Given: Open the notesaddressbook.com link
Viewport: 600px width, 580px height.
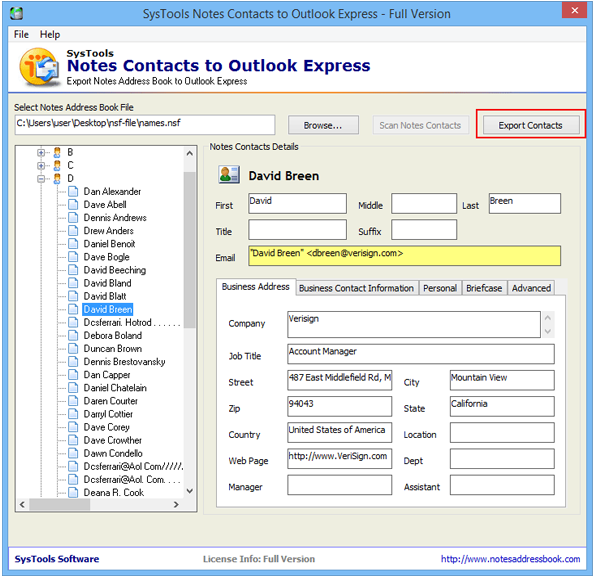Looking at the screenshot, I should (510, 559).
